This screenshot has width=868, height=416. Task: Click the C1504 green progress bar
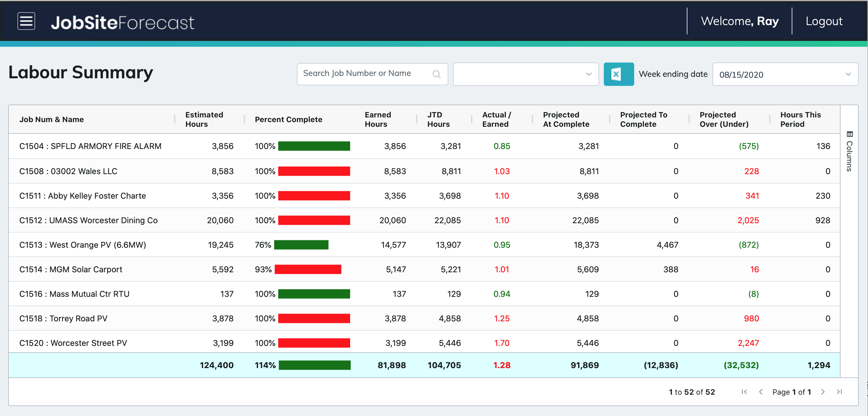[314, 146]
